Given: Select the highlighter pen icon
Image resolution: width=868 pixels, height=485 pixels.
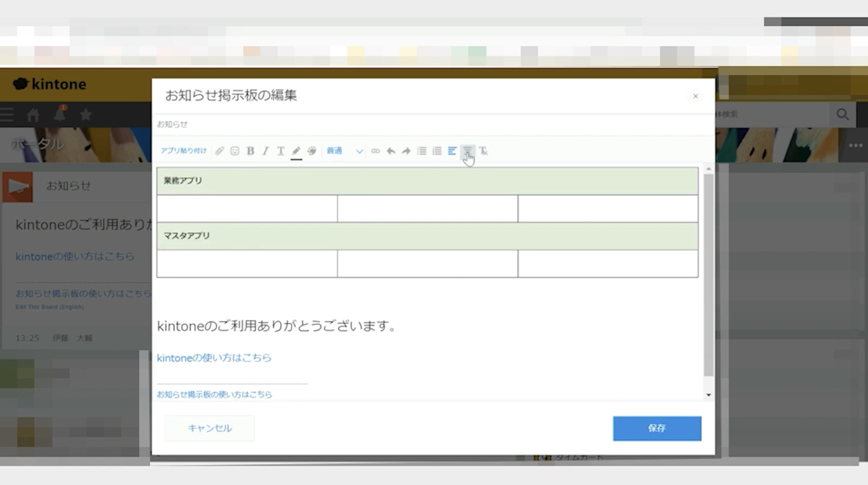Looking at the screenshot, I should coord(296,151).
